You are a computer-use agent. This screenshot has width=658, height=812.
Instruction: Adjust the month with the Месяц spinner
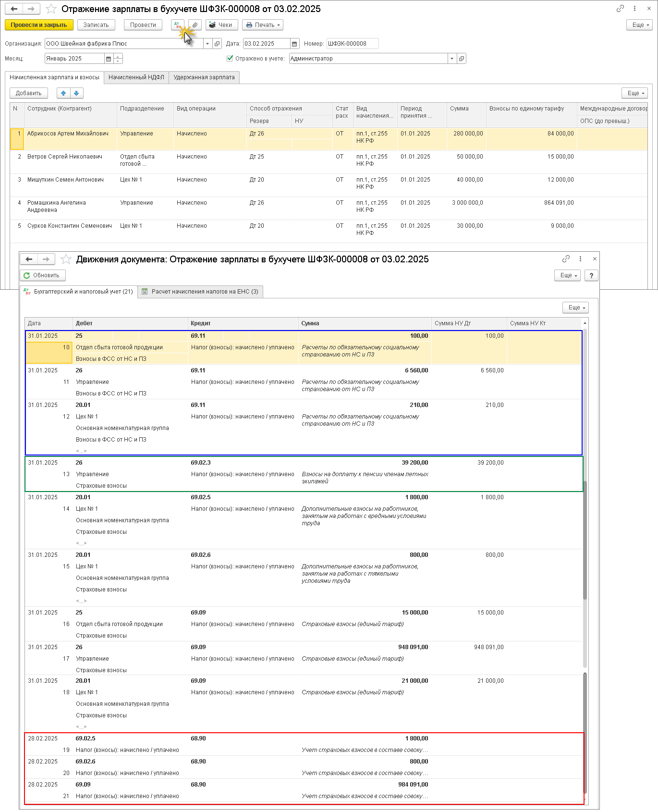coord(118,59)
